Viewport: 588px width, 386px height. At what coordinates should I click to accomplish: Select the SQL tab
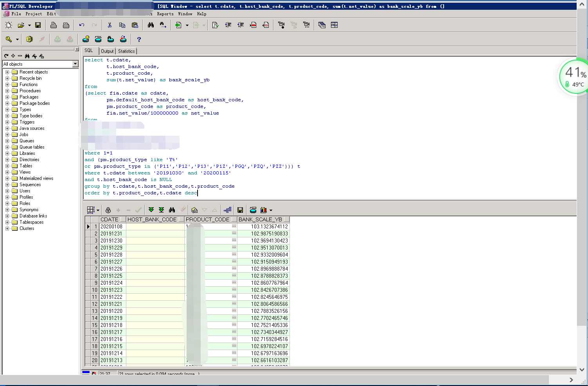click(89, 50)
